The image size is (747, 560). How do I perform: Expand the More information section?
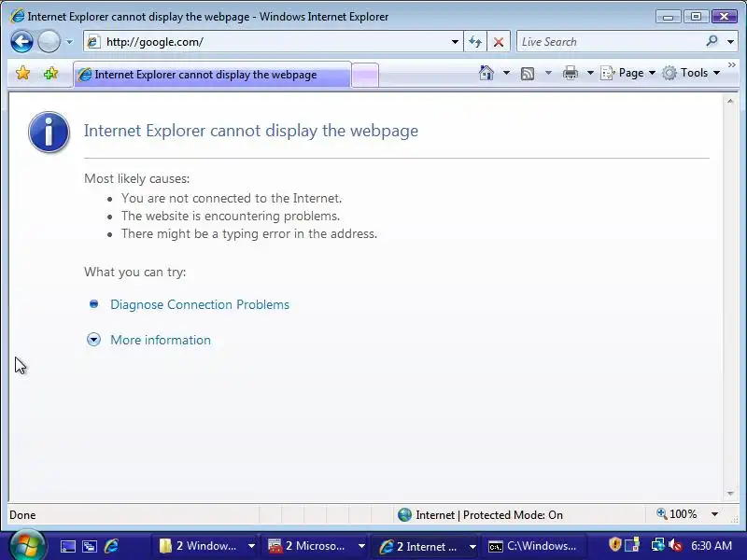click(x=161, y=340)
